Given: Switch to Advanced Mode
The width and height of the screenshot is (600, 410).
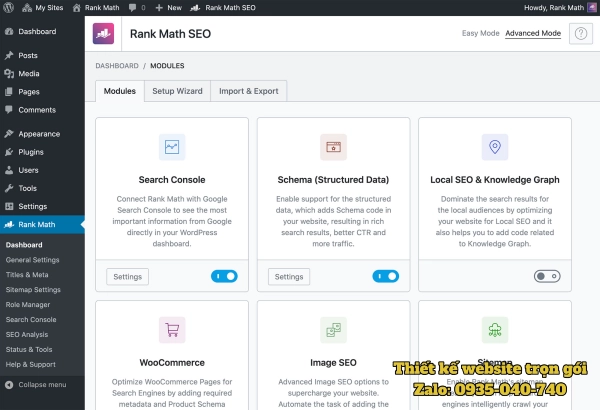Looking at the screenshot, I should pyautogui.click(x=533, y=33).
